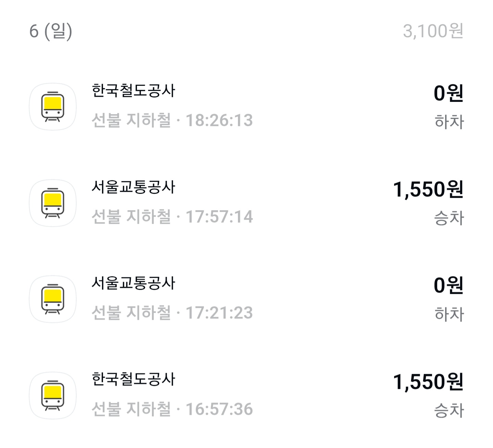The image size is (493, 448).
Task: Tap 1,550원 amount for 17:57:14 boarding
Action: click(428, 189)
